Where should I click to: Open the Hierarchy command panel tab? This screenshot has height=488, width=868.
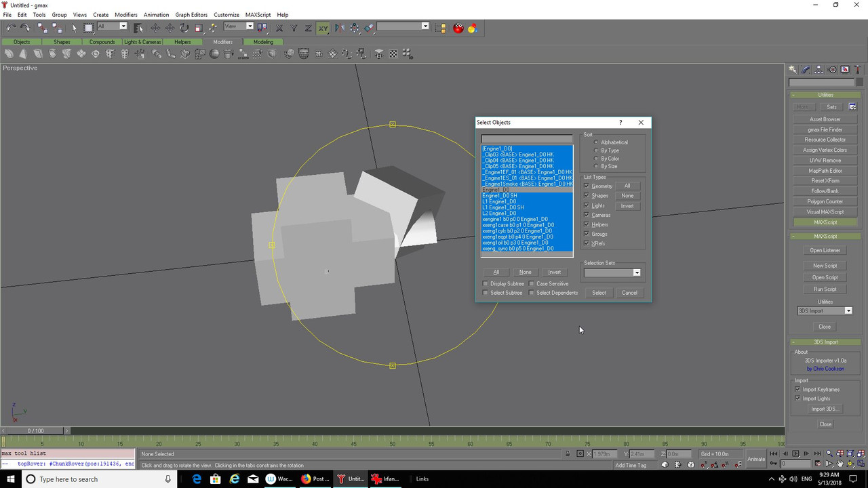[818, 70]
